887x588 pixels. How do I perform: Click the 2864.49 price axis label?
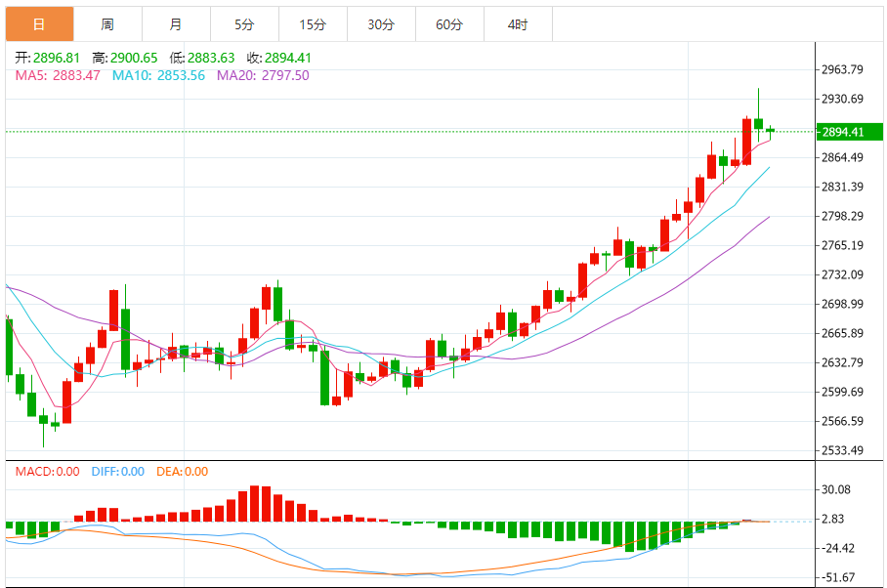pyautogui.click(x=842, y=157)
